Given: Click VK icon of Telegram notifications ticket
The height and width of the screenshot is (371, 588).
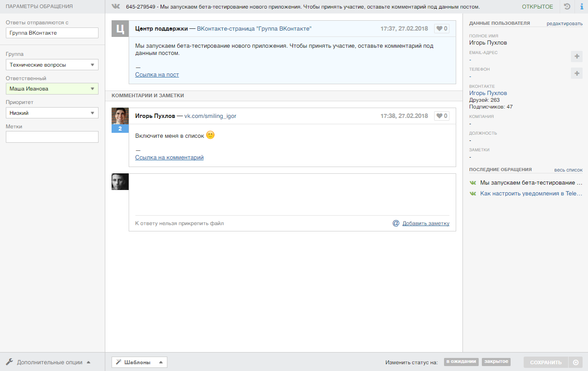Looking at the screenshot, I should coord(473,194).
